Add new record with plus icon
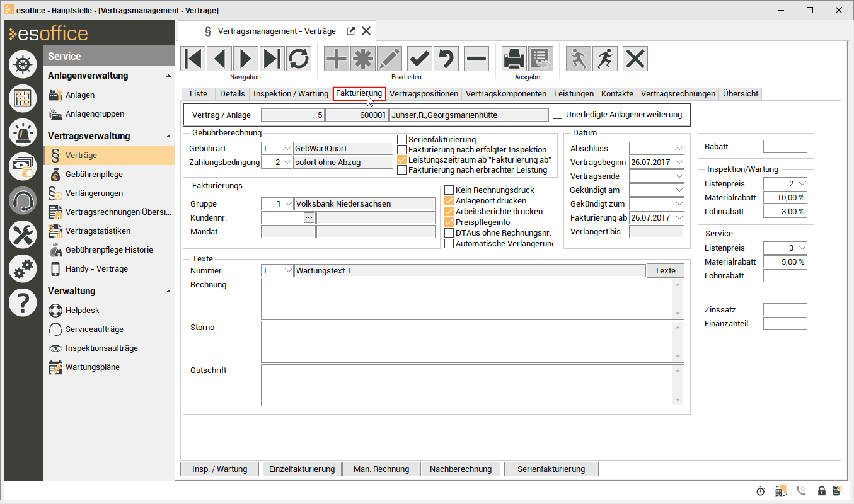The width and height of the screenshot is (854, 504). (337, 59)
